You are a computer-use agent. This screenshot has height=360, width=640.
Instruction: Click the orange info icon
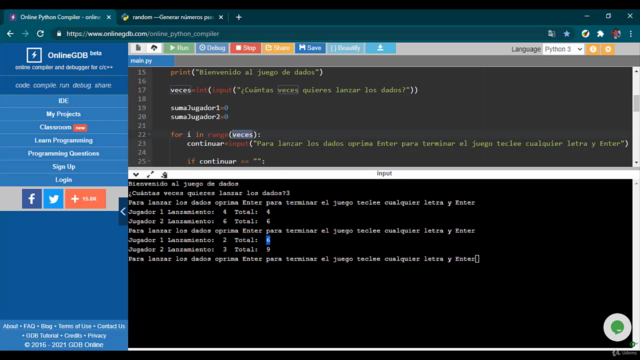pyautogui.click(x=593, y=49)
